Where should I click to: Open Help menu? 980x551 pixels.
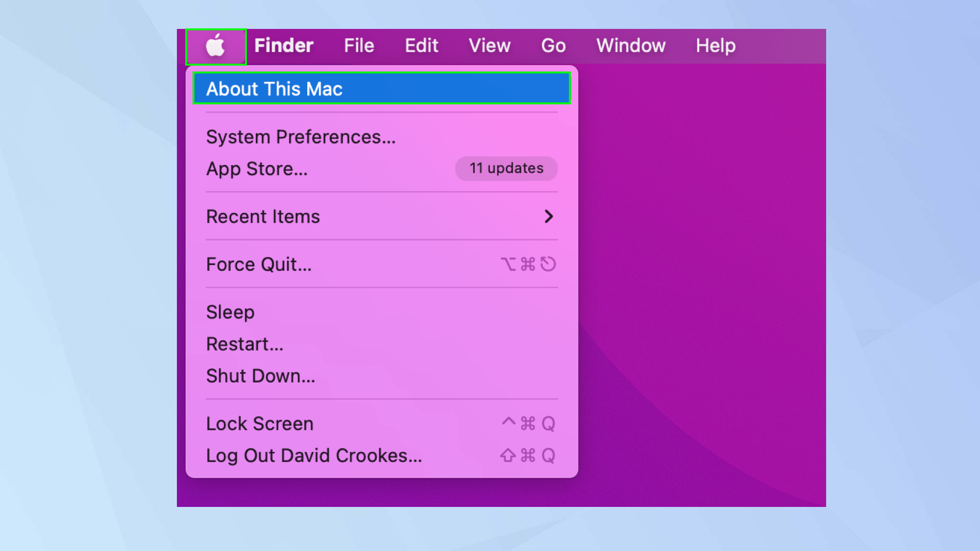[715, 45]
